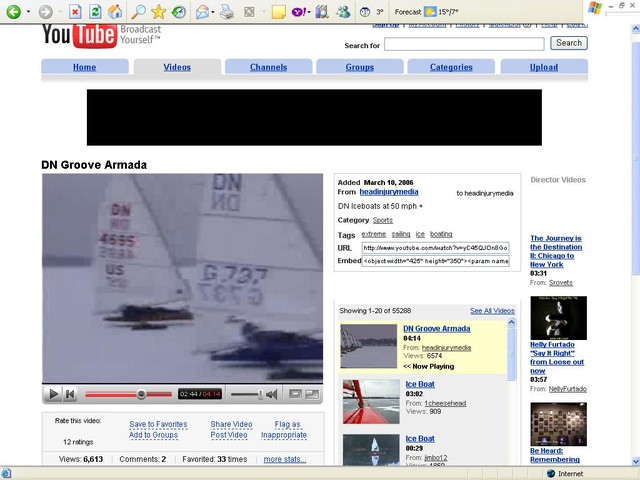Open Favorites with the yellow star icon
Viewport: 640px width, 480px height.
point(158,12)
